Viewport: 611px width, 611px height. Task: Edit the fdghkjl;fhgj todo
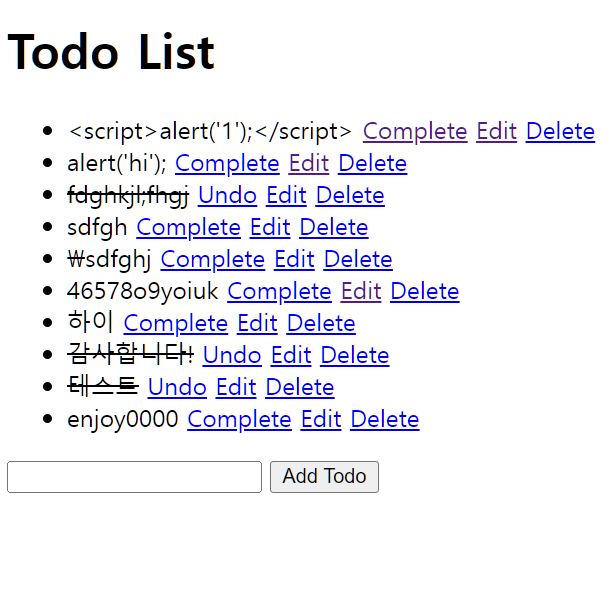[x=286, y=196]
